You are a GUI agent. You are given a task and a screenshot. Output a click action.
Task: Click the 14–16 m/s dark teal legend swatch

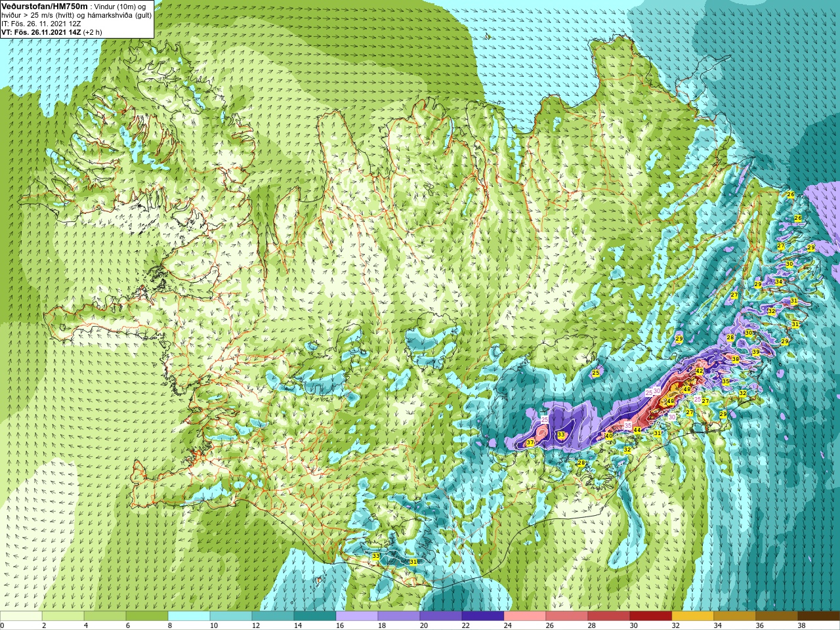point(315,616)
